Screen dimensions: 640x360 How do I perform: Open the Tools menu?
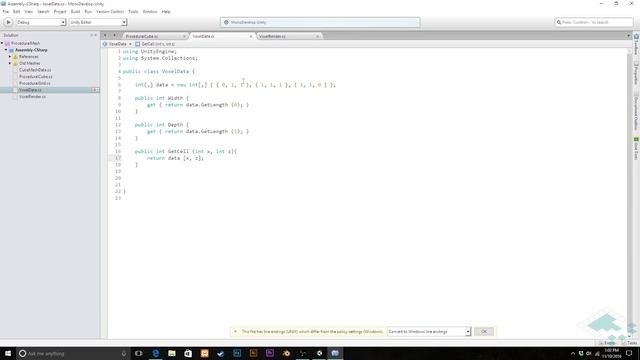[x=133, y=12]
